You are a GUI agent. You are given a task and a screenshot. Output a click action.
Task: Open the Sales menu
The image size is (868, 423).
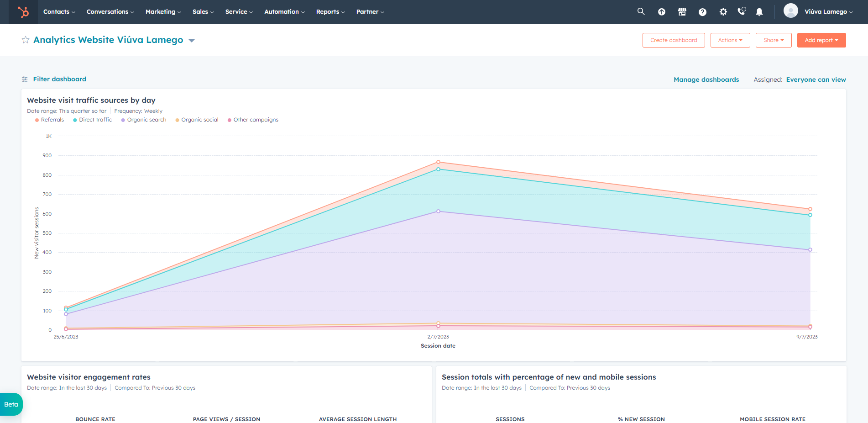pos(204,12)
